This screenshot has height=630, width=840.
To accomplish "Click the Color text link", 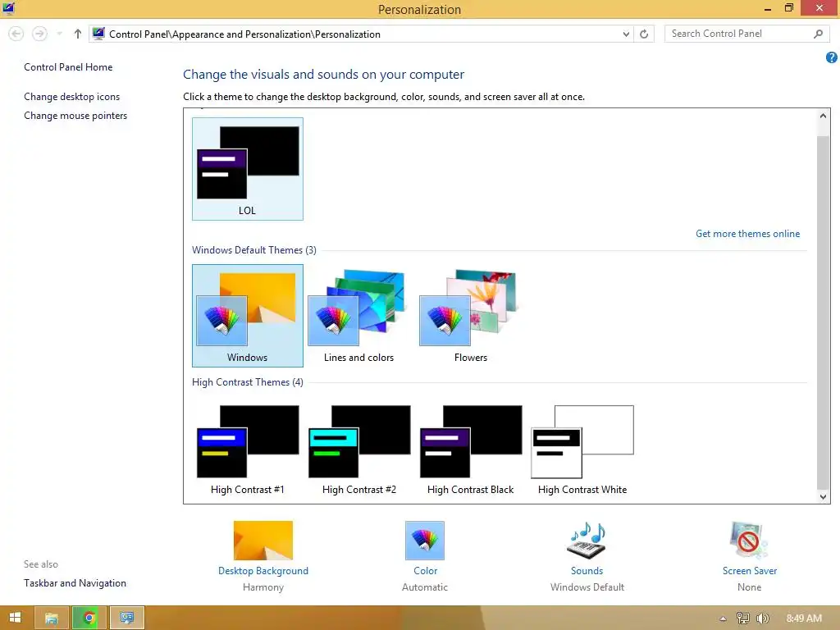I will (425, 571).
